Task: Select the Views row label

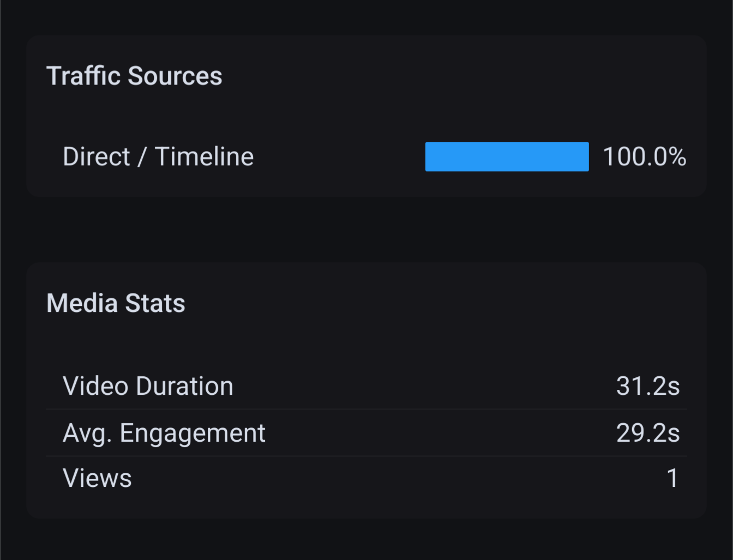Action: [97, 478]
